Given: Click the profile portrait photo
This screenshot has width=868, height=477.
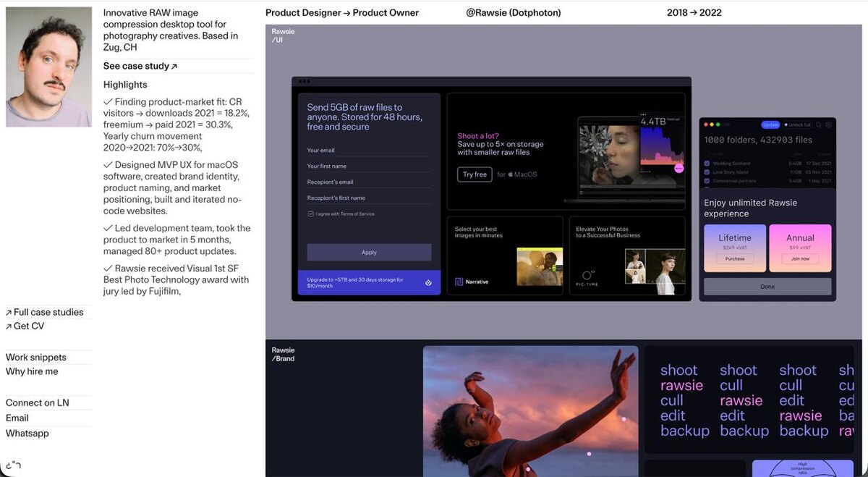Looking at the screenshot, I should tap(49, 67).
